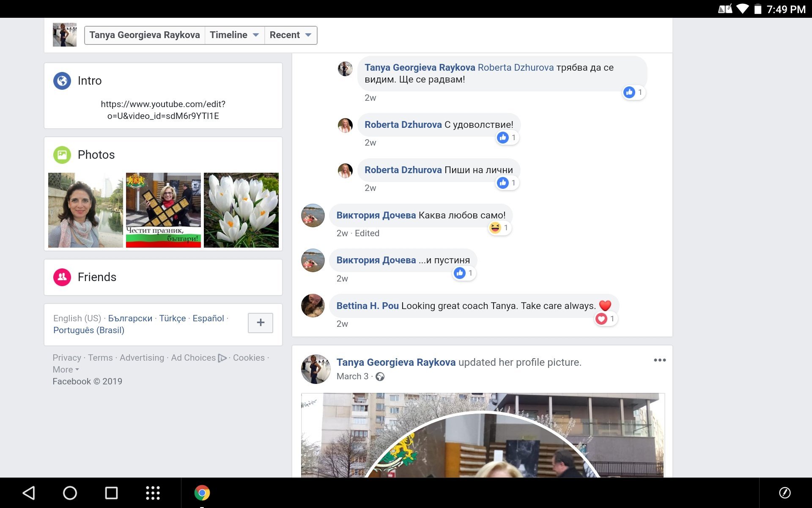Open the white crocus flowers photo
This screenshot has width=812, height=508.
pyautogui.click(x=241, y=210)
